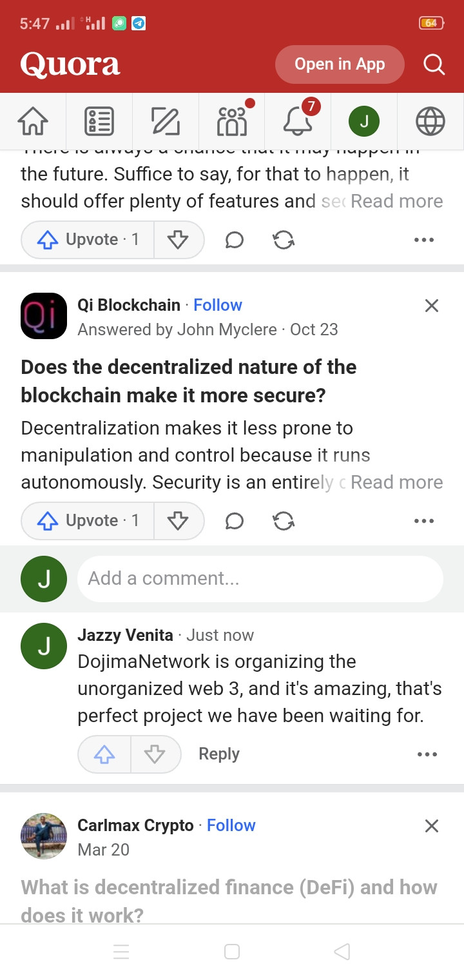Downvote the Qi Blockchain answer
This screenshot has height=980, width=464.
coord(178,520)
